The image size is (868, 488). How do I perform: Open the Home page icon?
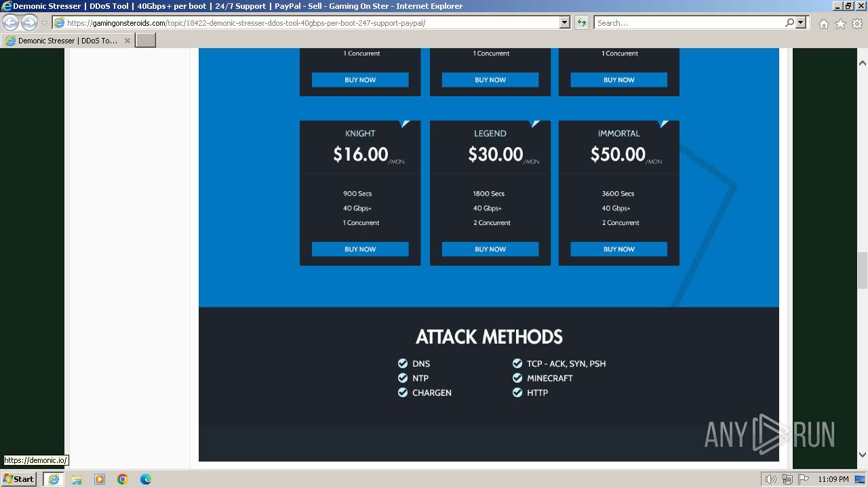[823, 24]
